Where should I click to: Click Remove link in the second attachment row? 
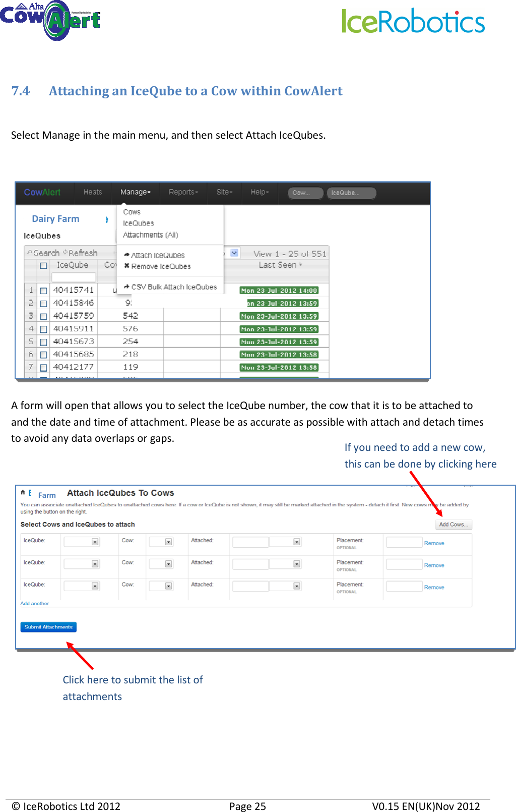pos(434,565)
